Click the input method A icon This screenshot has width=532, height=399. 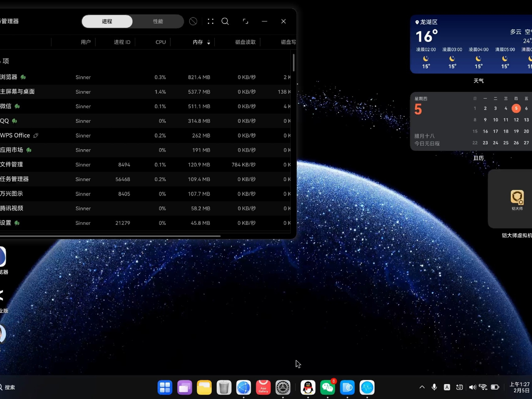pyautogui.click(x=447, y=387)
